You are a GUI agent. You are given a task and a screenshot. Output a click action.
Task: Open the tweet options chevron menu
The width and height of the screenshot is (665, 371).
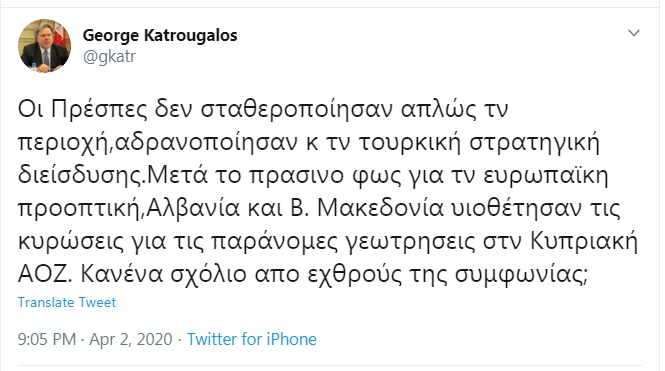pyautogui.click(x=634, y=33)
